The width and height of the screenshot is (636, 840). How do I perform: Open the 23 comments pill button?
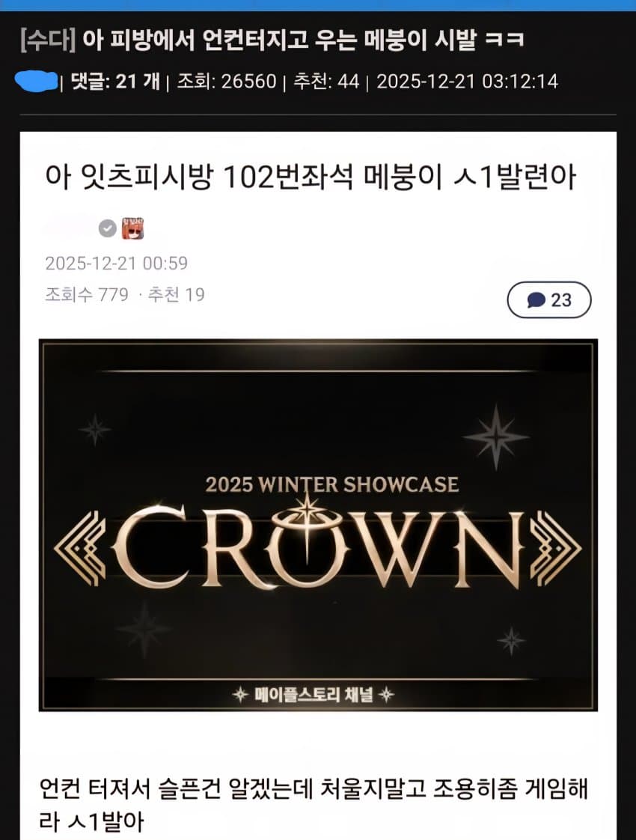[549, 300]
